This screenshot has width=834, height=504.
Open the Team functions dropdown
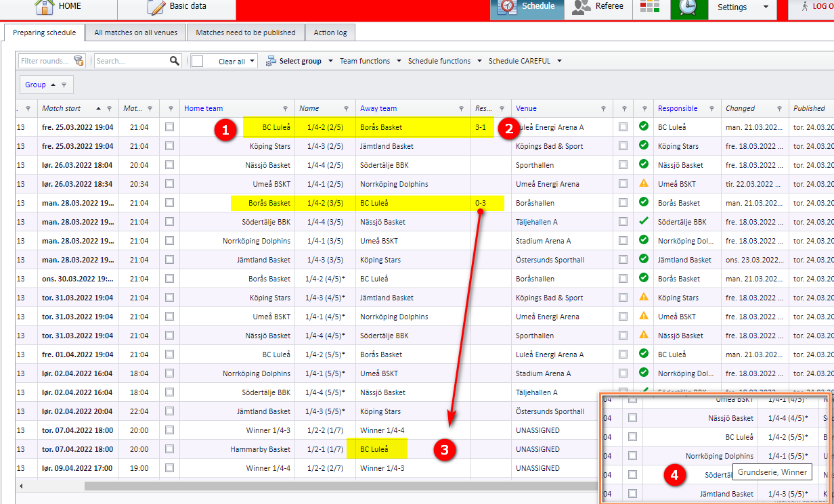point(399,61)
